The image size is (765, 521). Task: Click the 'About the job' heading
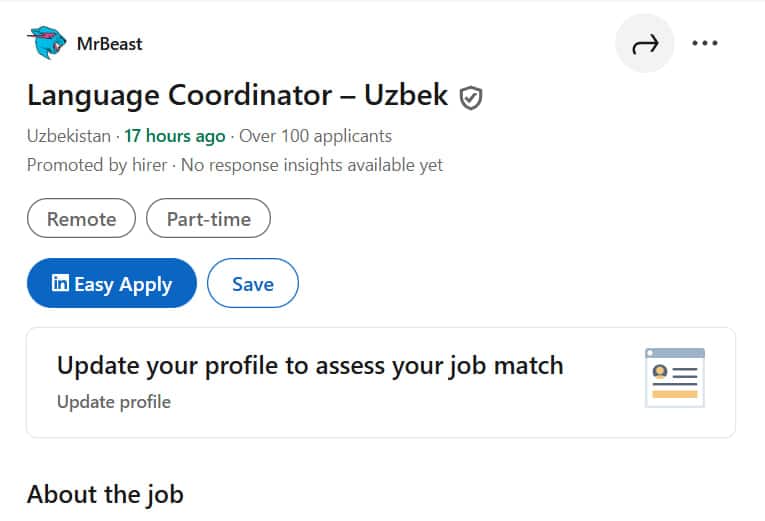pyautogui.click(x=105, y=494)
